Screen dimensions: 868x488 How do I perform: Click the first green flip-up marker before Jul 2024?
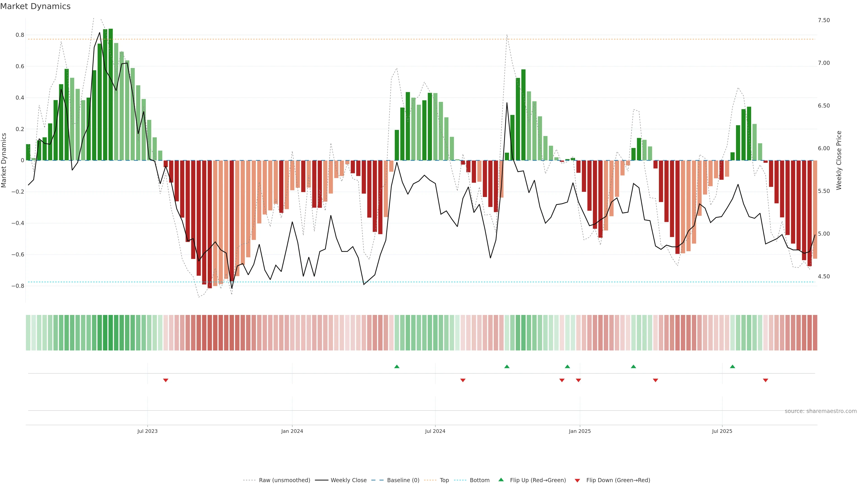click(397, 366)
